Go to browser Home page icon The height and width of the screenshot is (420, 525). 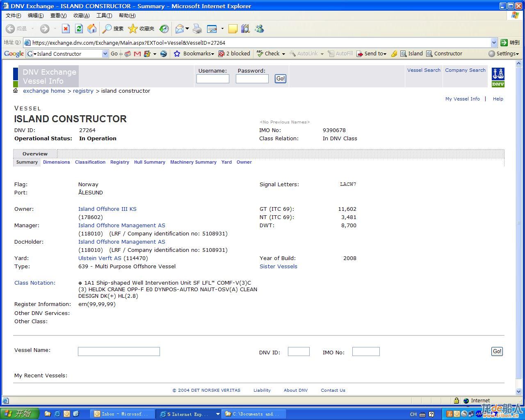[x=92, y=28]
